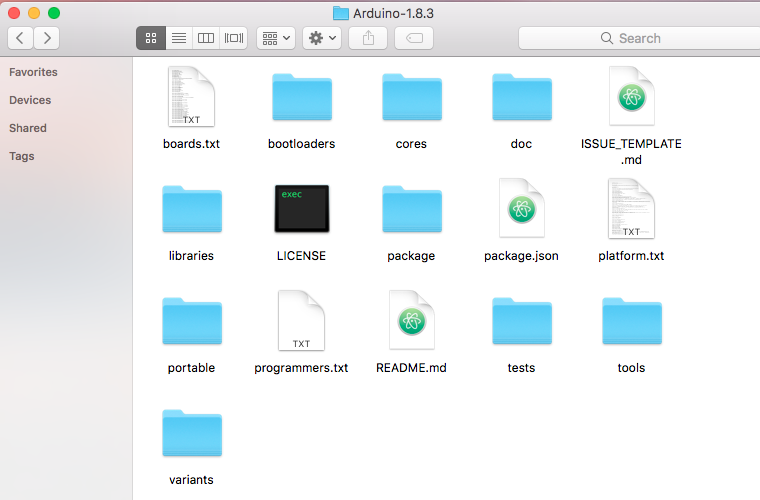Screen dimensions: 760x500
Task: Select the cores folder icon
Action: pyautogui.click(x=412, y=97)
